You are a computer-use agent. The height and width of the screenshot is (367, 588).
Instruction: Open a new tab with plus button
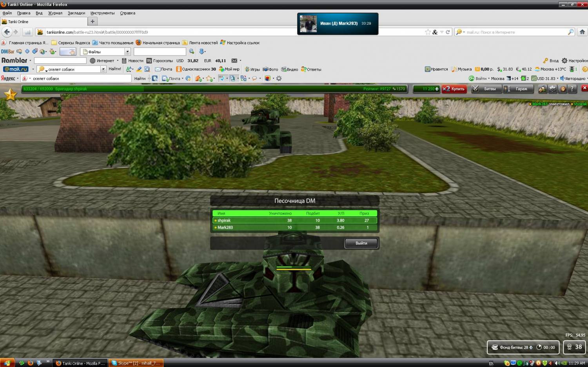point(93,22)
